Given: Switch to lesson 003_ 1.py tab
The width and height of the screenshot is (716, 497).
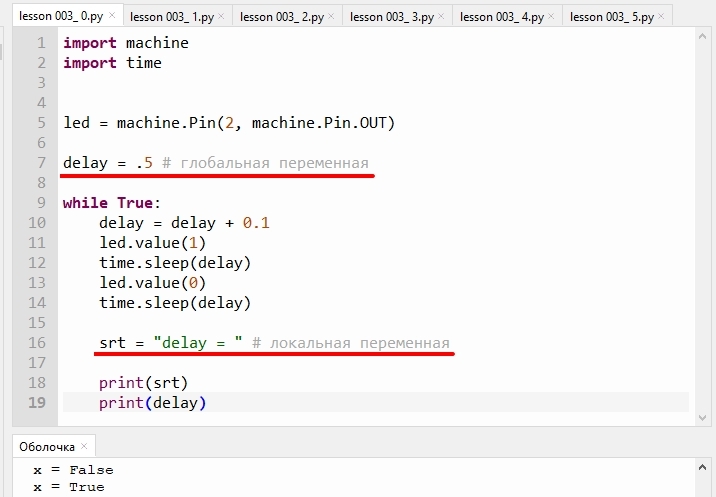Looking at the screenshot, I should 172,17.
